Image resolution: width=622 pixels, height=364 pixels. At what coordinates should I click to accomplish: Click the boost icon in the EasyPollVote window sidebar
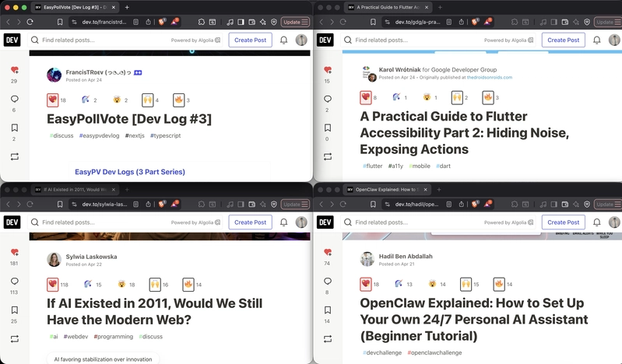(x=15, y=156)
